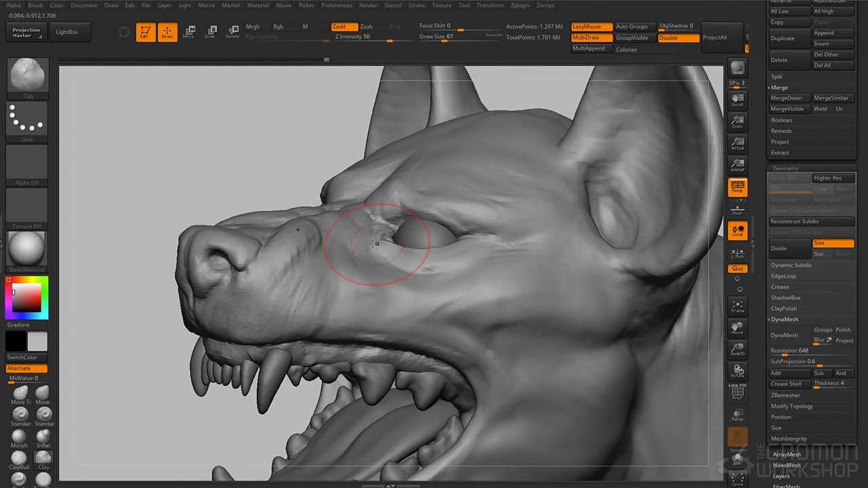Enable Zsub sculpting mode
Image resolution: width=868 pixels, height=488 pixels.
367,26
